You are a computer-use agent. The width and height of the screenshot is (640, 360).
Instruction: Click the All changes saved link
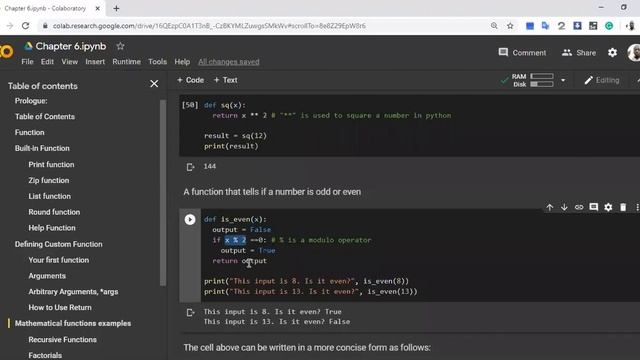tap(229, 62)
